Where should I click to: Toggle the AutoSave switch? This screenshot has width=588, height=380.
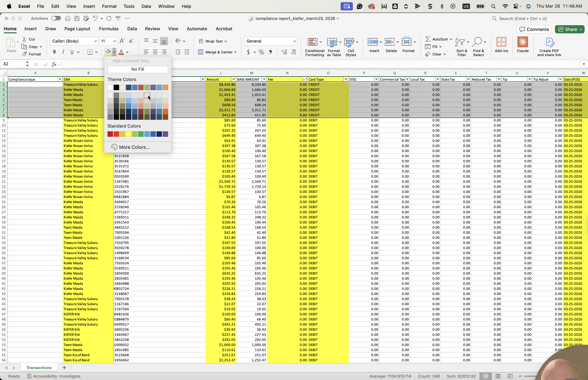pyautogui.click(x=56, y=18)
